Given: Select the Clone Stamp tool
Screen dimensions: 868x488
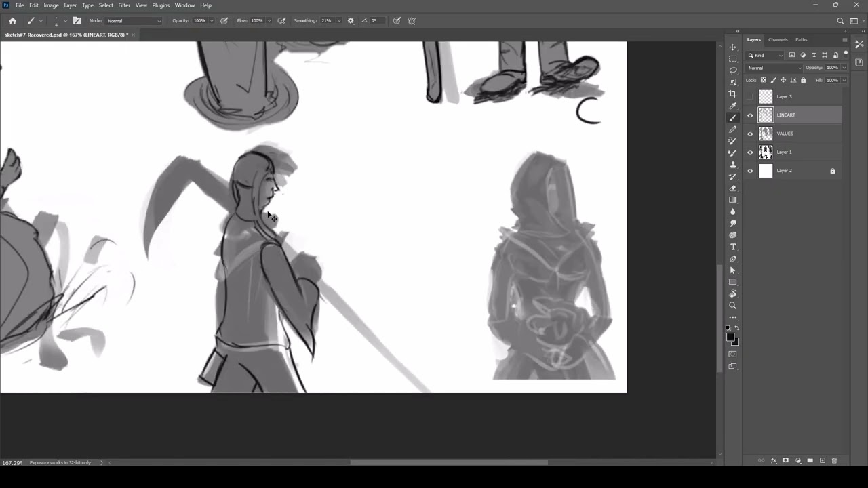Looking at the screenshot, I should coord(732,165).
